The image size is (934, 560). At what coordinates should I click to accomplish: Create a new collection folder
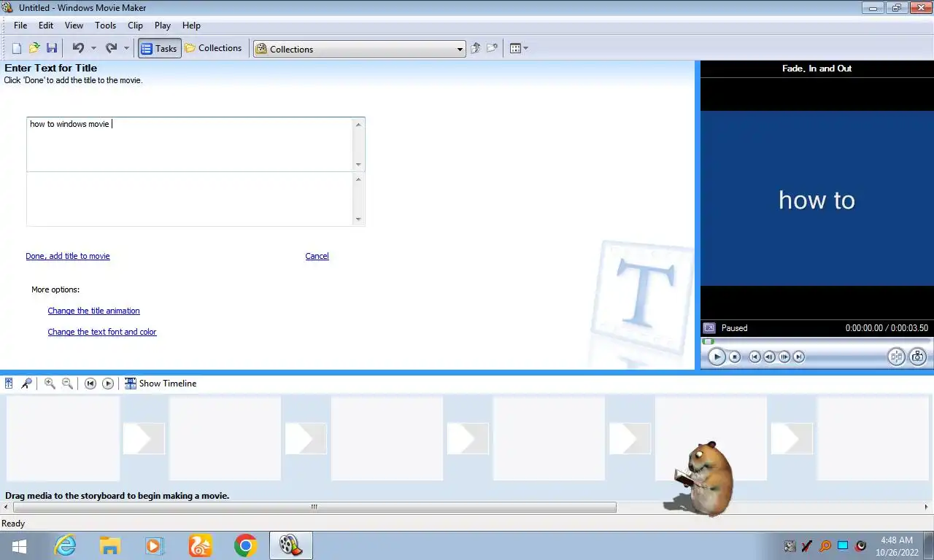click(x=493, y=48)
